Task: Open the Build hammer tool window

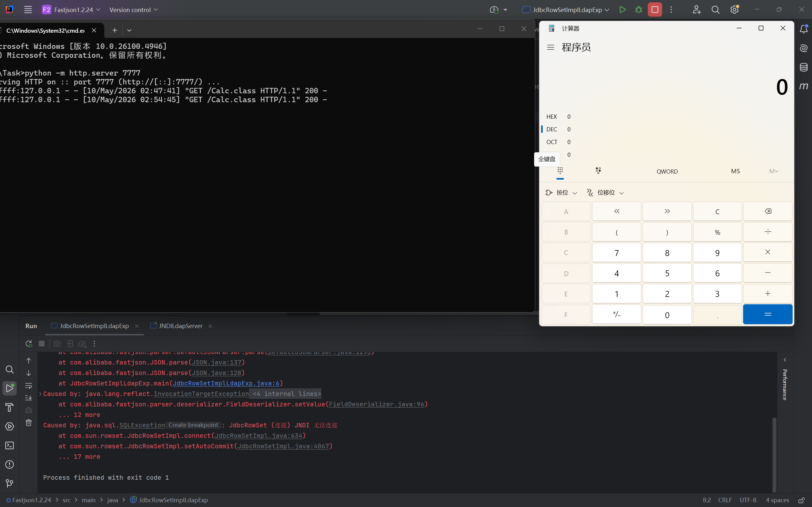Action: pyautogui.click(x=10, y=407)
